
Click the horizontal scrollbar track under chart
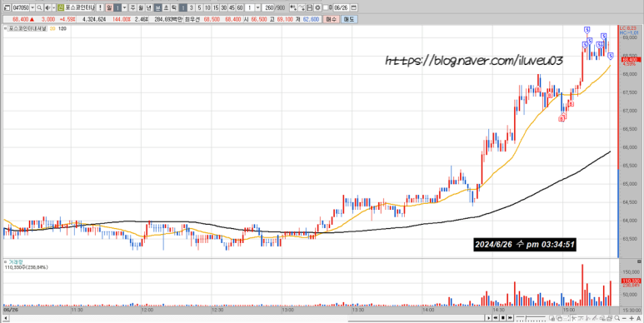[x=247, y=318]
